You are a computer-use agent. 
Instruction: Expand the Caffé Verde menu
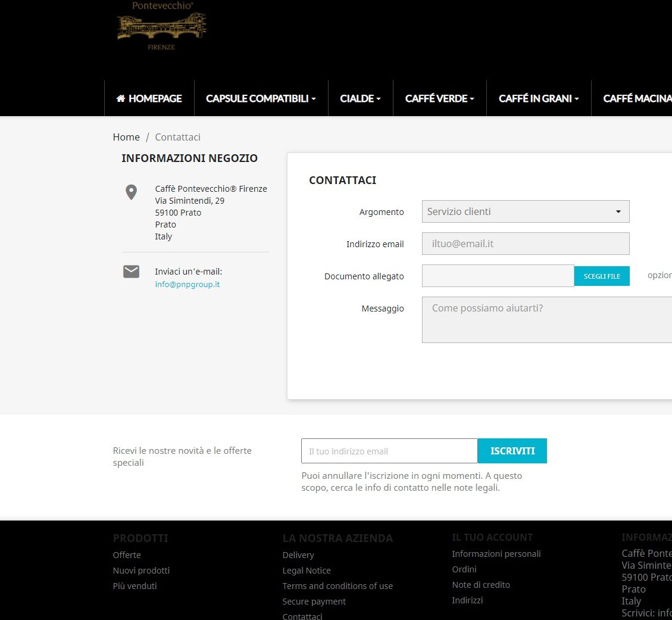tap(440, 99)
